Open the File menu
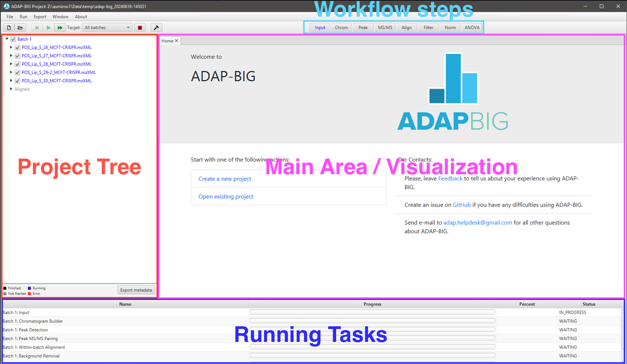This screenshot has width=627, height=364. [x=10, y=17]
